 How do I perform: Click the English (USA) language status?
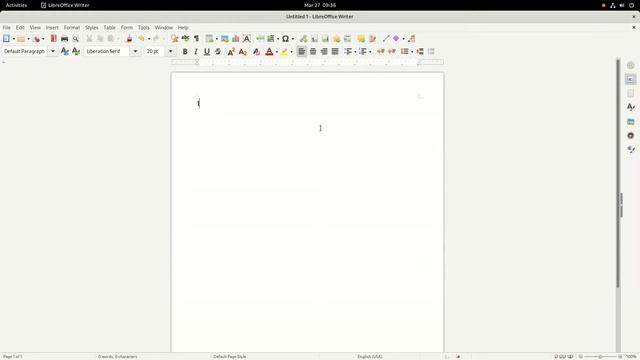[x=370, y=356]
